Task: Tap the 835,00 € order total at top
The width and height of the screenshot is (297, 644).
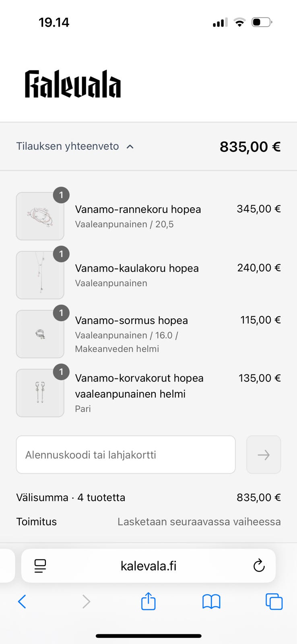Action: pos(250,147)
